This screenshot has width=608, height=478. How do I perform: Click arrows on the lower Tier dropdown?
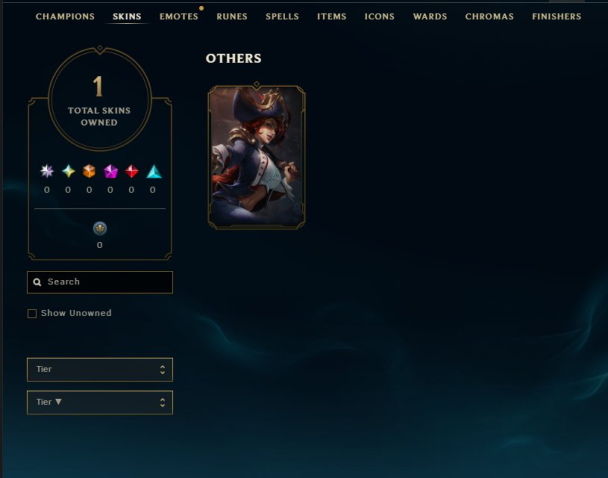[162, 402]
